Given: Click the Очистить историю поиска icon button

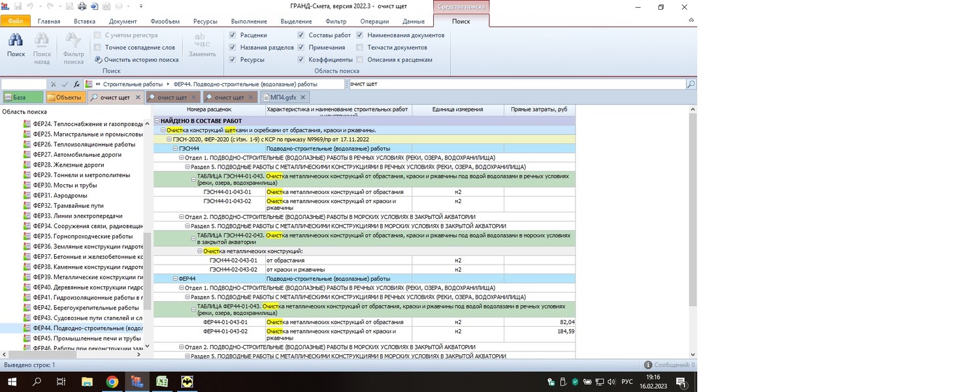Looking at the screenshot, I should 98,59.
